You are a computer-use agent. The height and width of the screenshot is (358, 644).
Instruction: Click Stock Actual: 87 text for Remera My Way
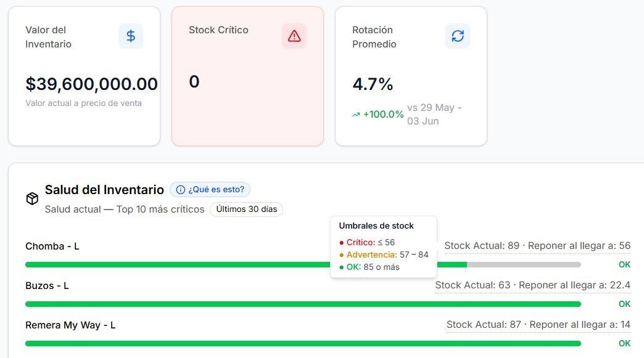click(x=484, y=324)
